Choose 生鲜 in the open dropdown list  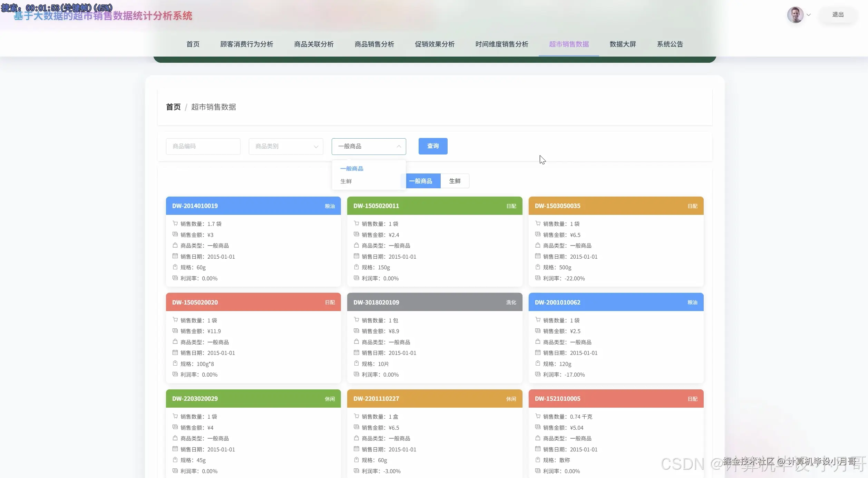click(346, 181)
